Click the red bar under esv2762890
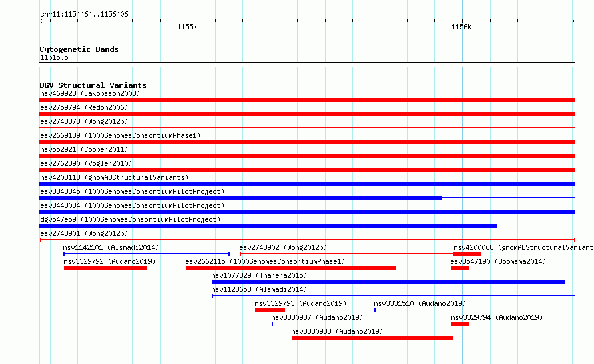 [307, 170]
